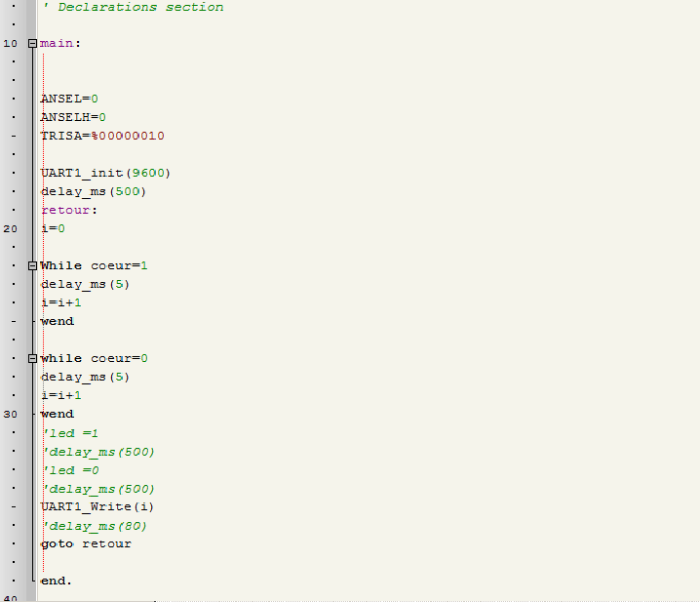Click on the ANSEL=0 line
The height and width of the screenshot is (602, 700).
tap(69, 99)
